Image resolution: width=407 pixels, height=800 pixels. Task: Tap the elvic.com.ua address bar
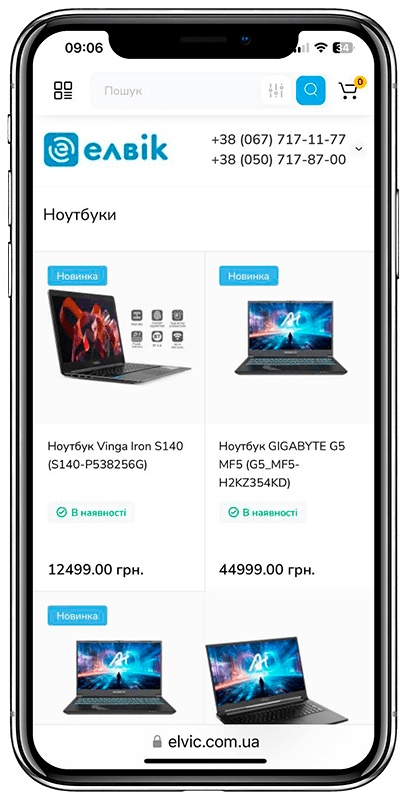tap(206, 741)
